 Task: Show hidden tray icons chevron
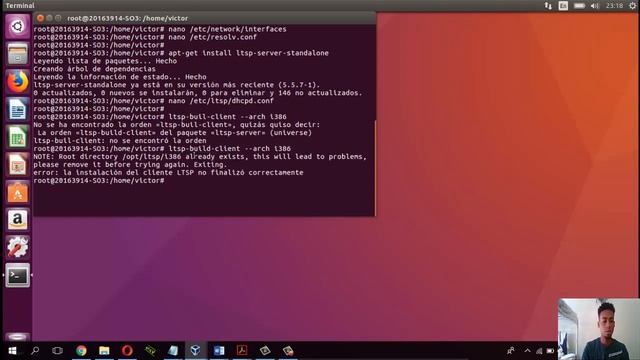527,351
